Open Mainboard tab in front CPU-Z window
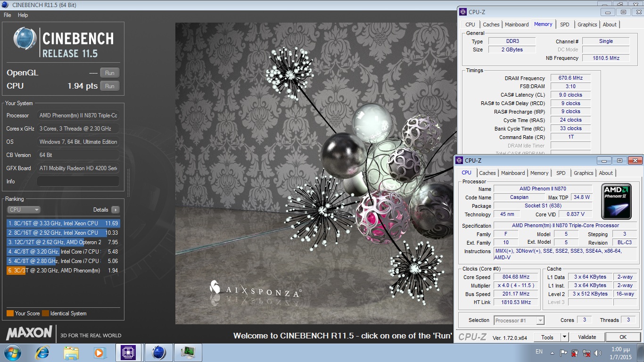Viewport: 644px width, 362px height. (x=513, y=173)
